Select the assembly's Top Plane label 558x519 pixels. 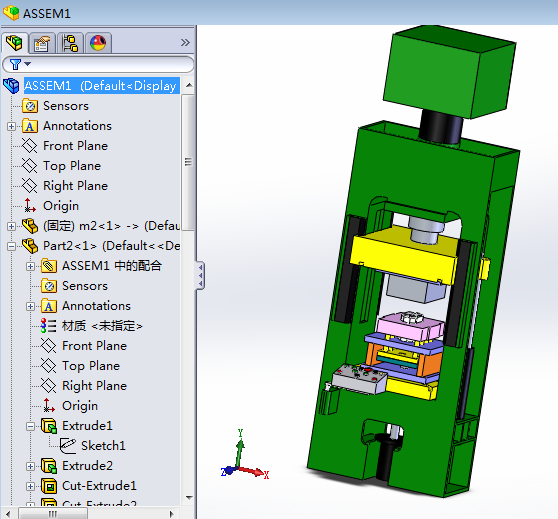coord(72,166)
